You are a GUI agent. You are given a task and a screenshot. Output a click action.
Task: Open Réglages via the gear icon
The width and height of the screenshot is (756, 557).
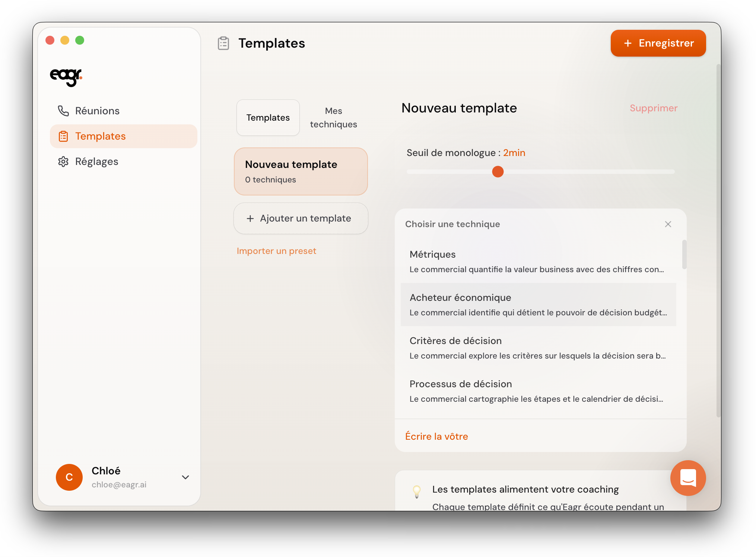(x=63, y=162)
